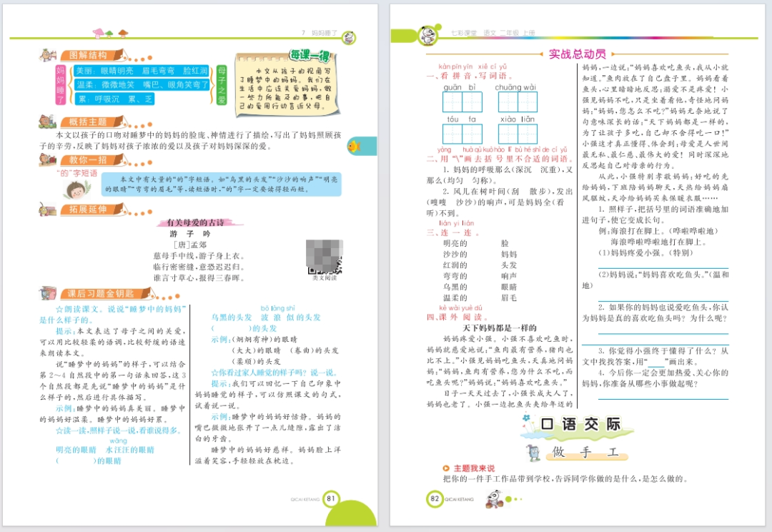Click 红润的 in the matching list
Viewport: 772px width, 532px height.
pos(455,265)
